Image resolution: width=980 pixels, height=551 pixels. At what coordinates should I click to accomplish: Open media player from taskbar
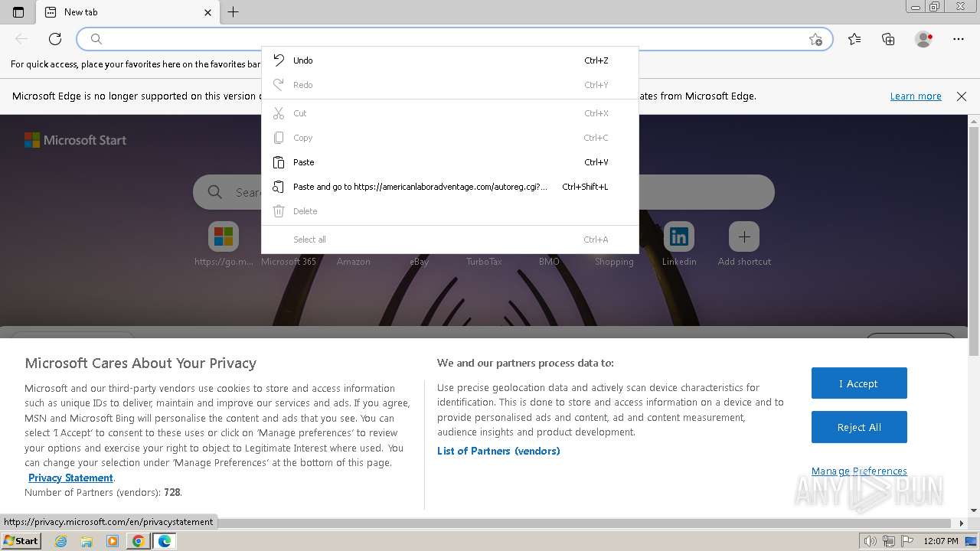tap(113, 541)
